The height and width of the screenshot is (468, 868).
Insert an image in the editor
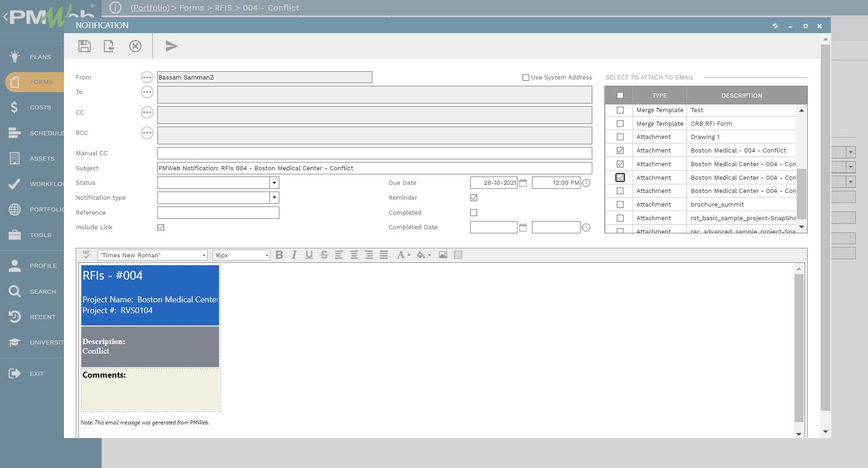tap(443, 255)
